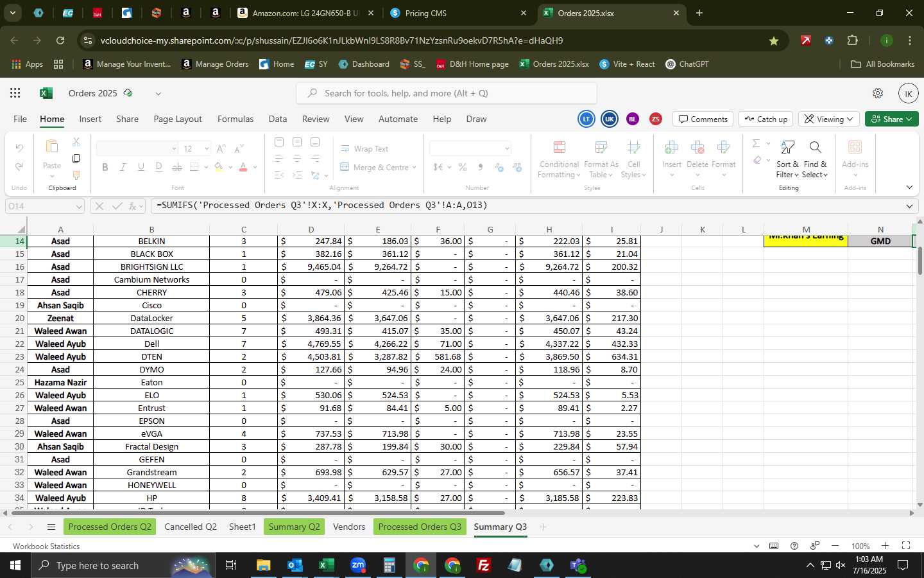This screenshot has width=924, height=578.
Task: Click Workbook Statistics in status bar
Action: pos(46,546)
